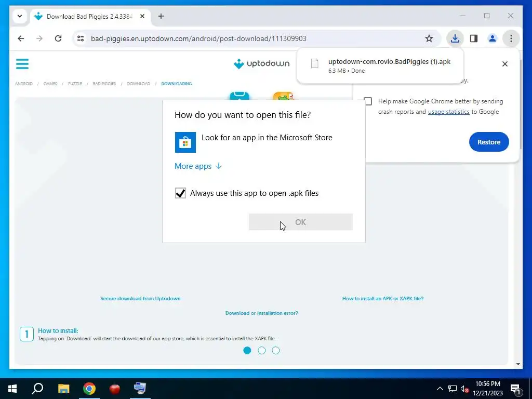Reload the current page
The height and width of the screenshot is (399, 532).
58,38
